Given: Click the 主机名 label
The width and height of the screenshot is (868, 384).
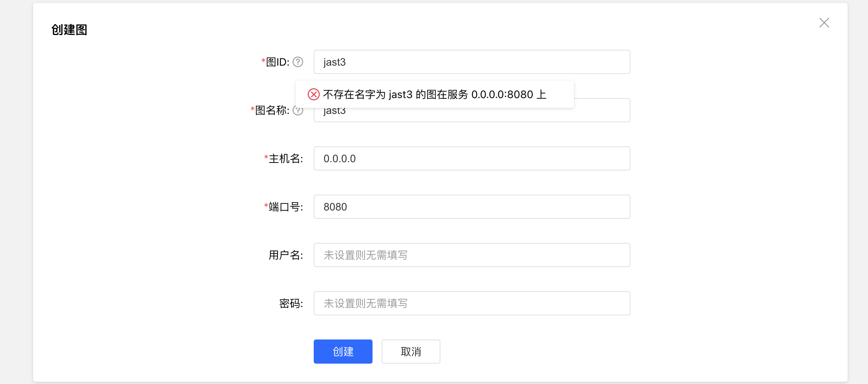Looking at the screenshot, I should coord(284,158).
